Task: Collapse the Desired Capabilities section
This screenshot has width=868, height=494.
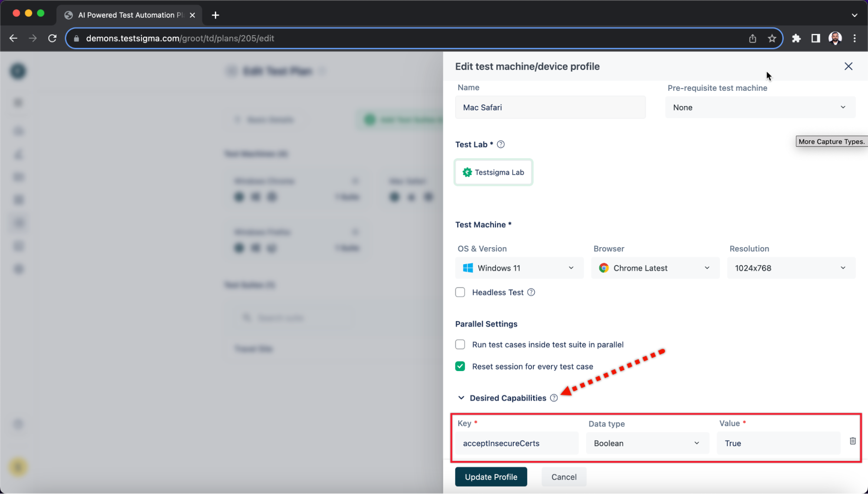Action: coord(461,398)
